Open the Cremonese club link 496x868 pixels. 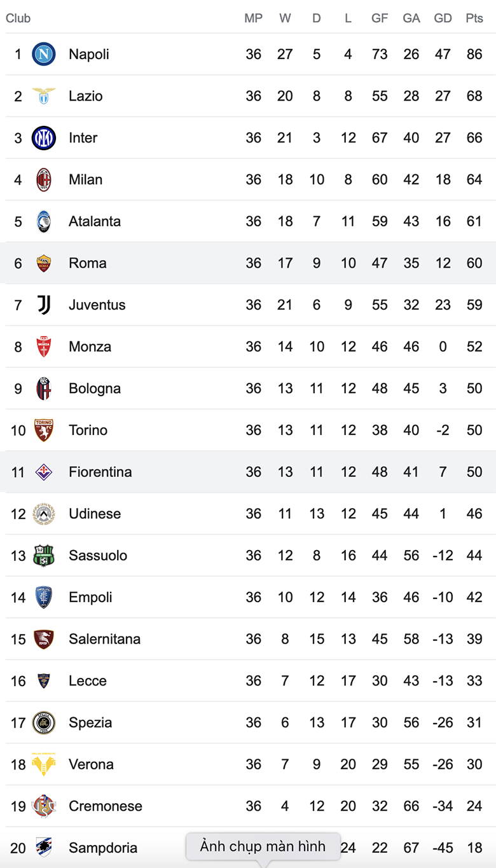106,806
